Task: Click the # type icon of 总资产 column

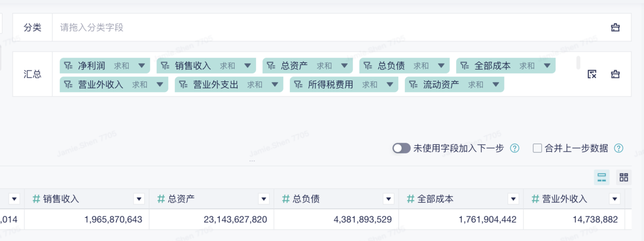Action: click(161, 199)
